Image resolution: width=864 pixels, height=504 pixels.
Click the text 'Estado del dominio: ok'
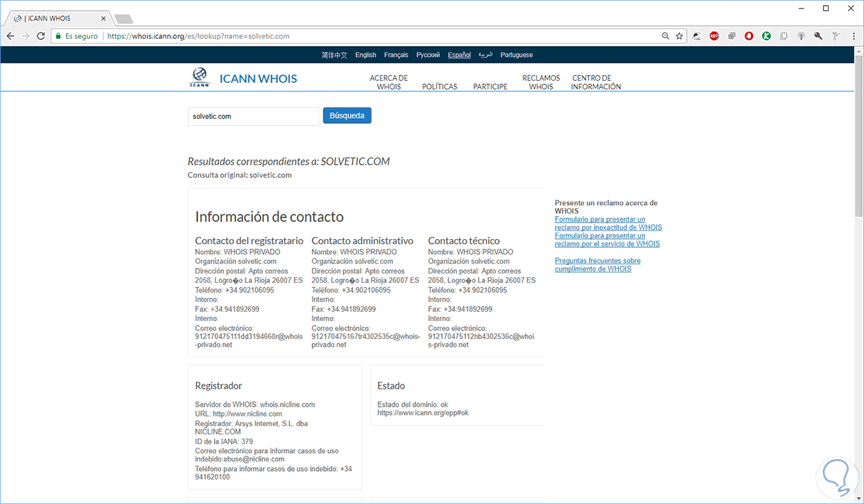tap(413, 405)
